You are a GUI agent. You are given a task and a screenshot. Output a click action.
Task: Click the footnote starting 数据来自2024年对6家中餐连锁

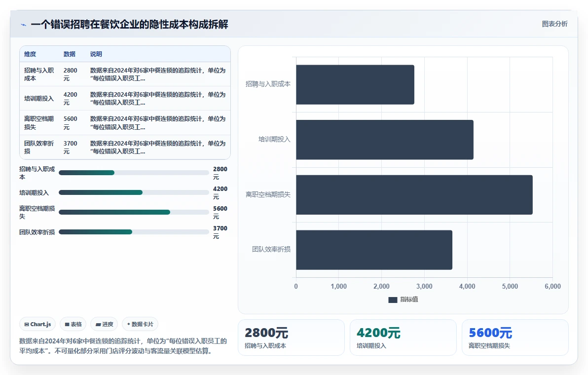(123, 346)
